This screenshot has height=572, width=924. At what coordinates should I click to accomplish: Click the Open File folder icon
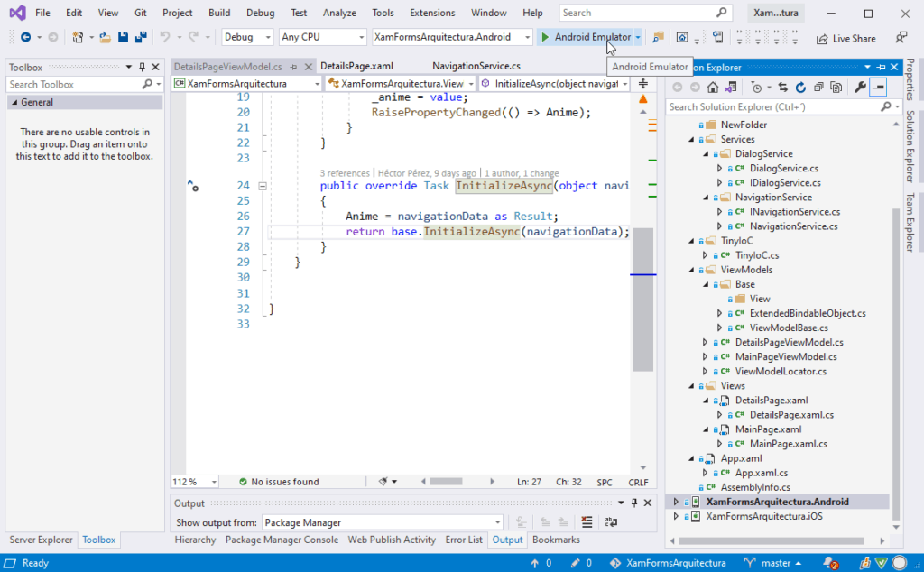point(105,37)
